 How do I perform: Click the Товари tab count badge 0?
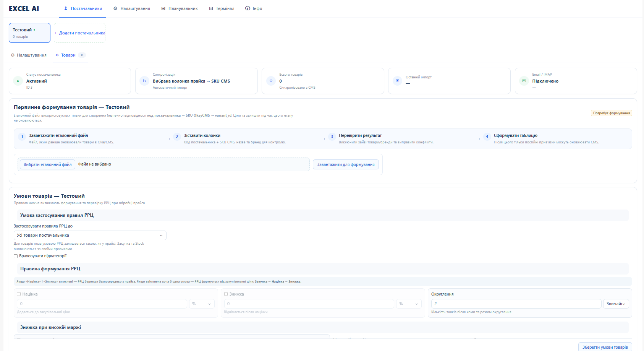click(82, 55)
